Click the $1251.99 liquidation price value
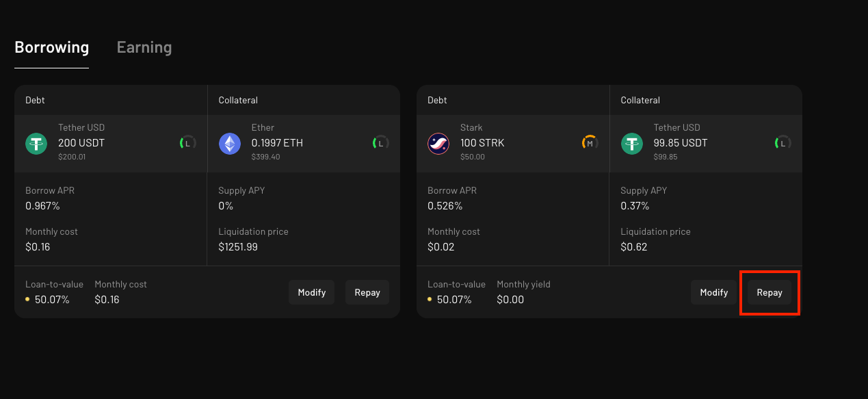The width and height of the screenshot is (868, 399). pyautogui.click(x=238, y=247)
